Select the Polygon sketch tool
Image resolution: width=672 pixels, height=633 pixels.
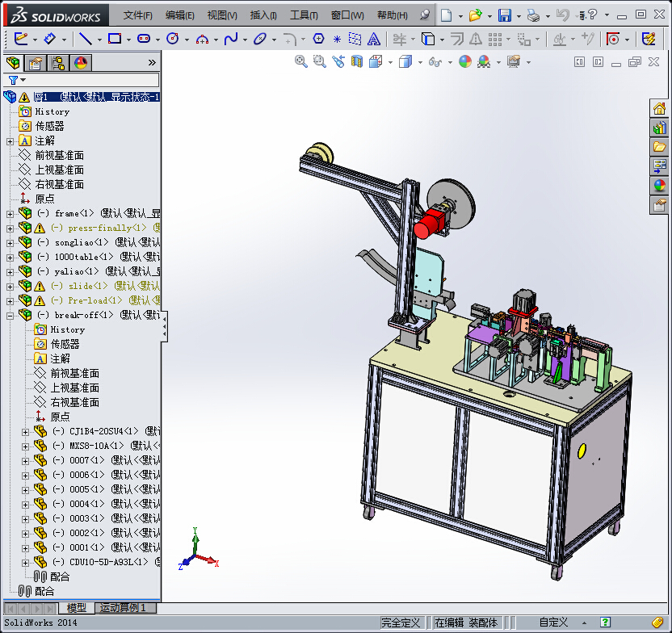[318, 39]
